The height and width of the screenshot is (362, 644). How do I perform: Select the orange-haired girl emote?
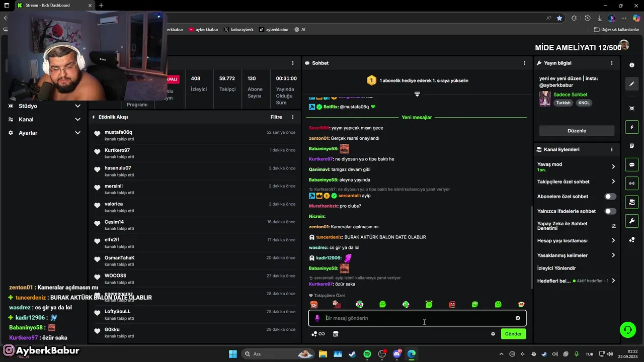tap(313, 304)
